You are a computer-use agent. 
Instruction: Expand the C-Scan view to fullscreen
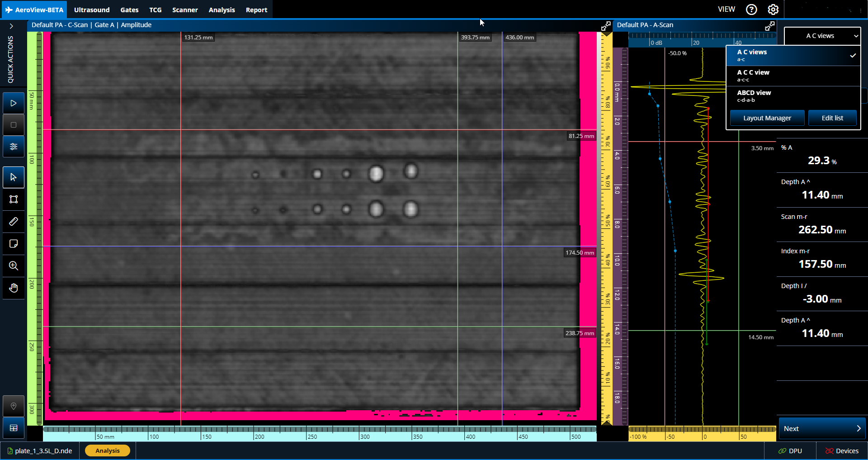tap(606, 26)
